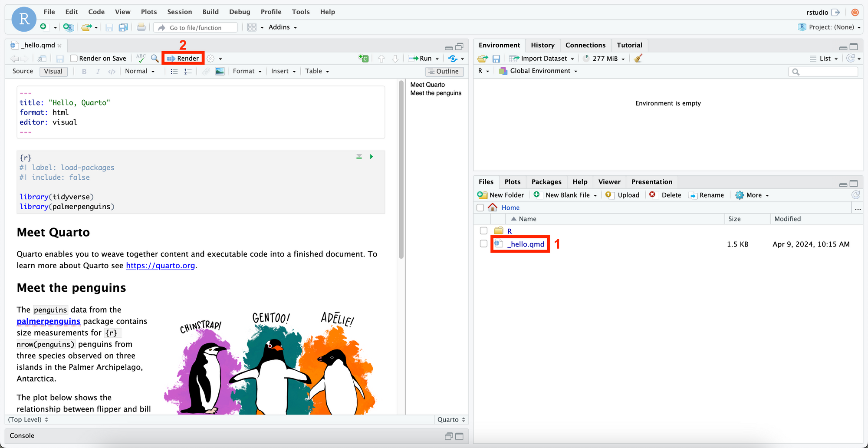Check the box for _hello.qmd file
The width and height of the screenshot is (868, 448).
click(x=483, y=244)
